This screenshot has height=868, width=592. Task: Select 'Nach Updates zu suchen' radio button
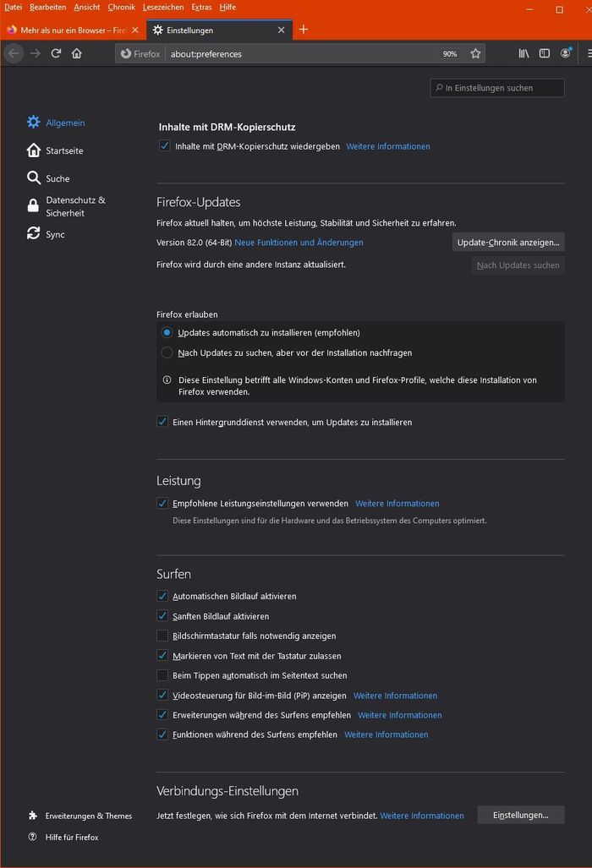(167, 352)
